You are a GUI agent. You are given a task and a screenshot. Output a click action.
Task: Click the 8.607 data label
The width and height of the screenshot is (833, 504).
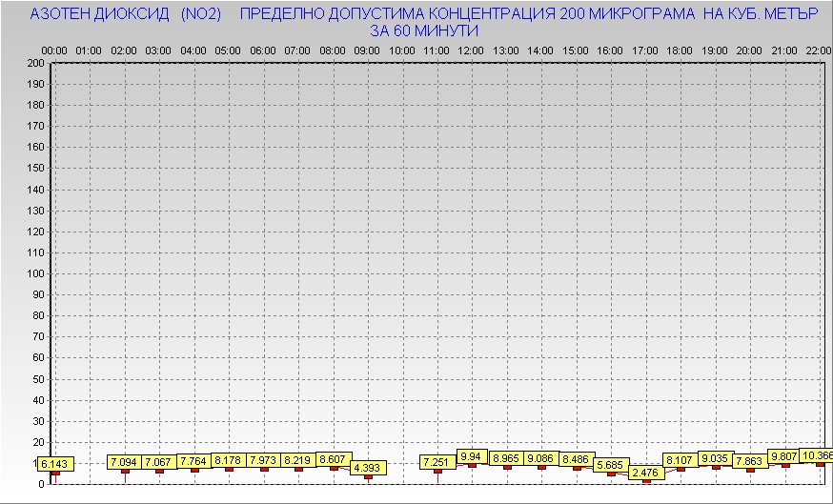334,459
